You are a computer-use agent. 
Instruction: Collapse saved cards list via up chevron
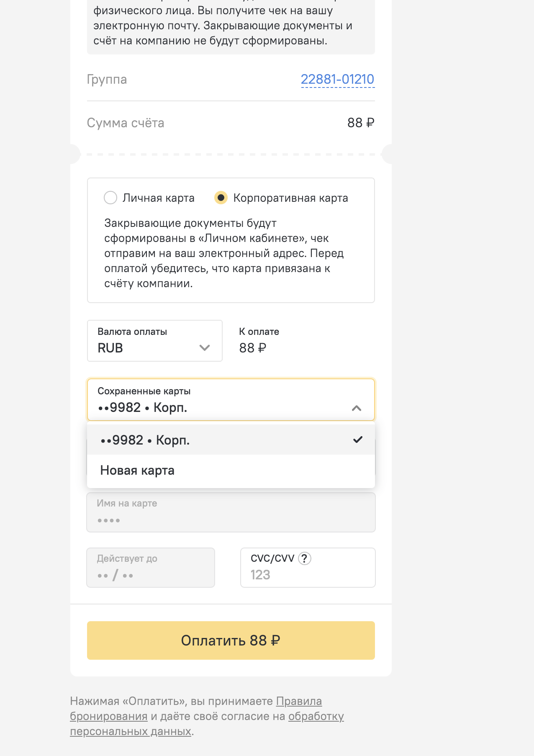click(357, 408)
